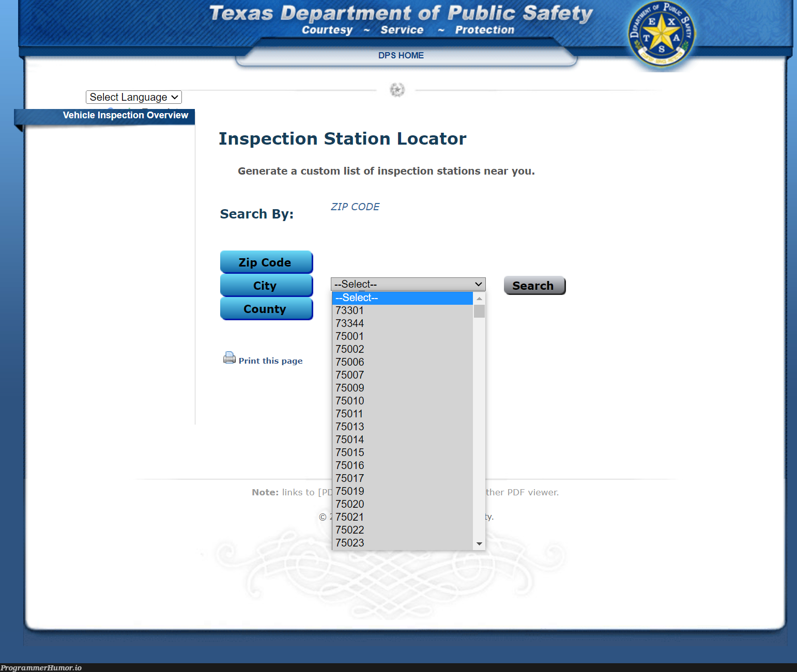Open the Select Language dropdown

[134, 97]
